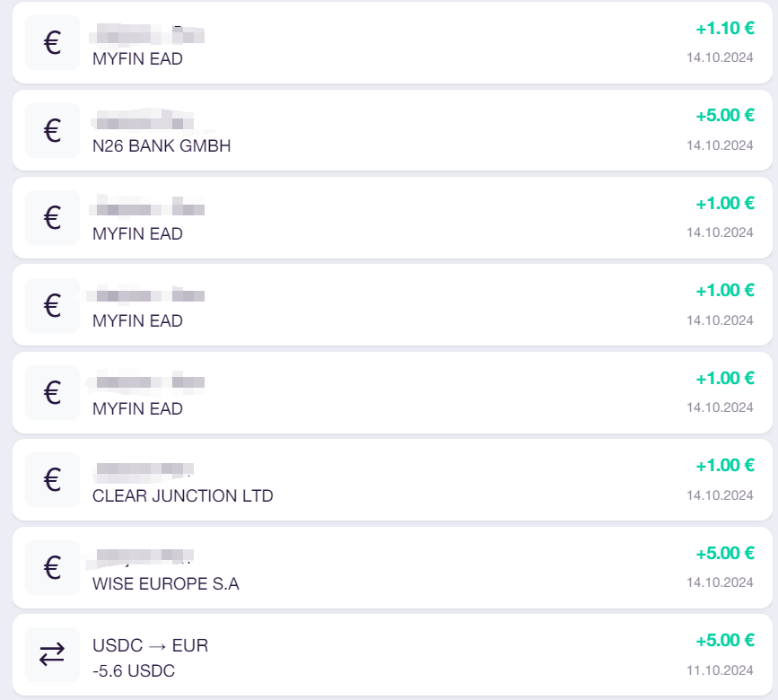Click the 11.10.2024 date on exchange row
Image resolution: width=778 pixels, height=700 pixels.
(720, 670)
